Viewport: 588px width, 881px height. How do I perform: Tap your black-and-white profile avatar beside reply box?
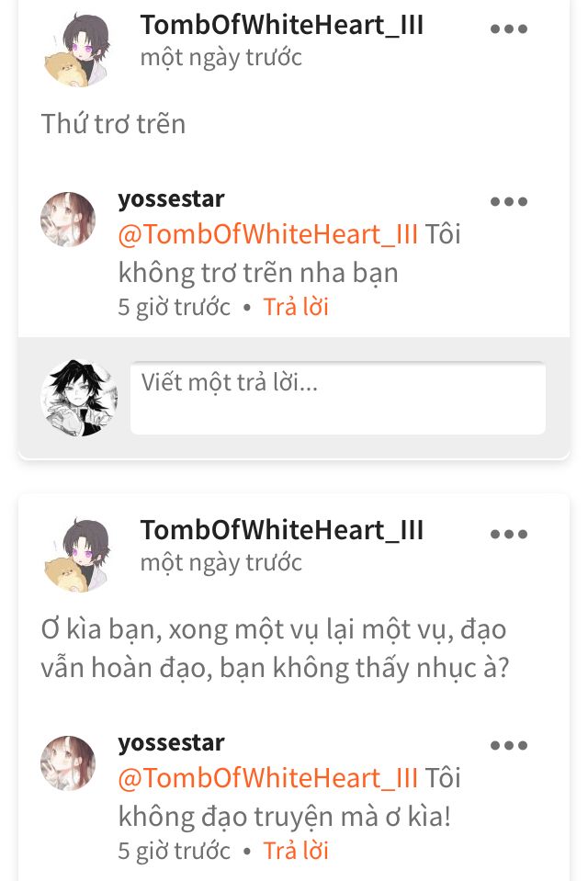click(x=79, y=398)
